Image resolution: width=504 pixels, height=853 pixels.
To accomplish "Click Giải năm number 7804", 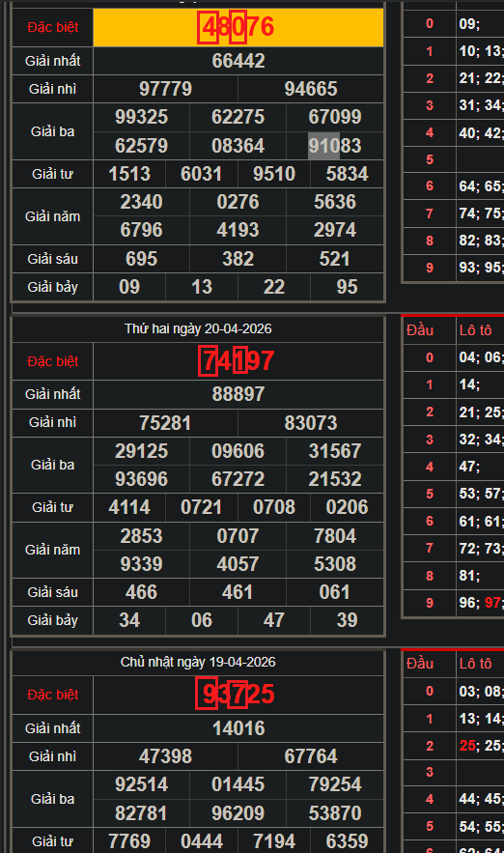I will (x=335, y=536).
